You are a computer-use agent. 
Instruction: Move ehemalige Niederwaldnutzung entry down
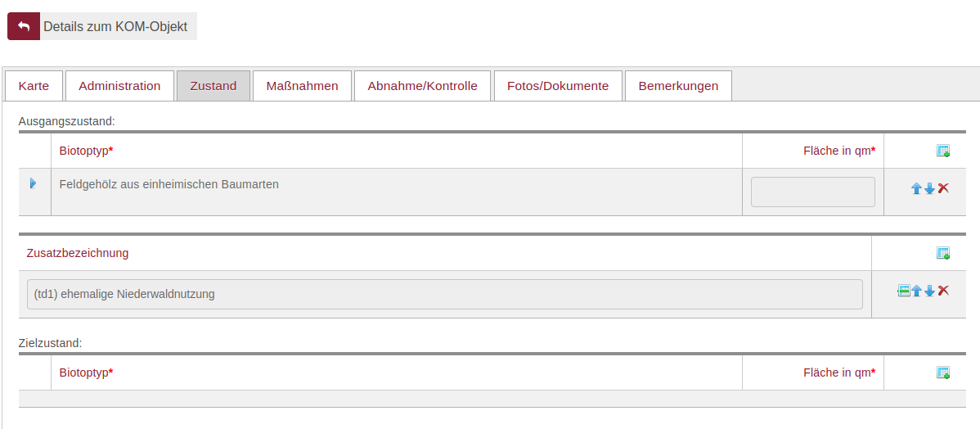(x=929, y=291)
